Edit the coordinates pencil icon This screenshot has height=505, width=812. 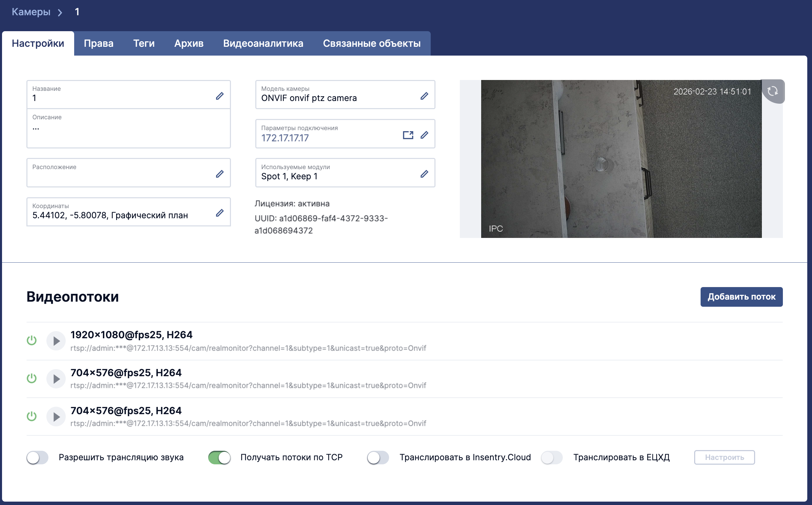pyautogui.click(x=220, y=213)
